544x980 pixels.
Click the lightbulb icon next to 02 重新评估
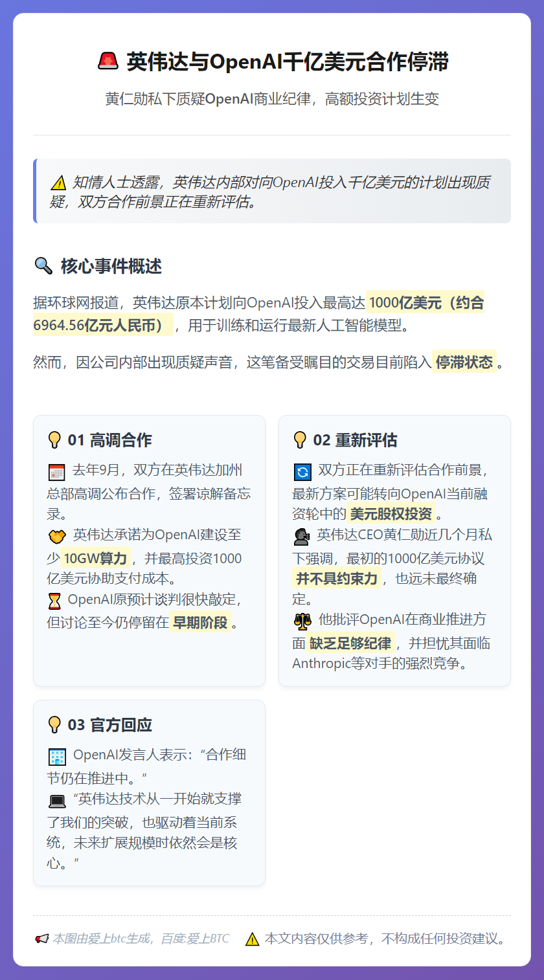pos(300,440)
